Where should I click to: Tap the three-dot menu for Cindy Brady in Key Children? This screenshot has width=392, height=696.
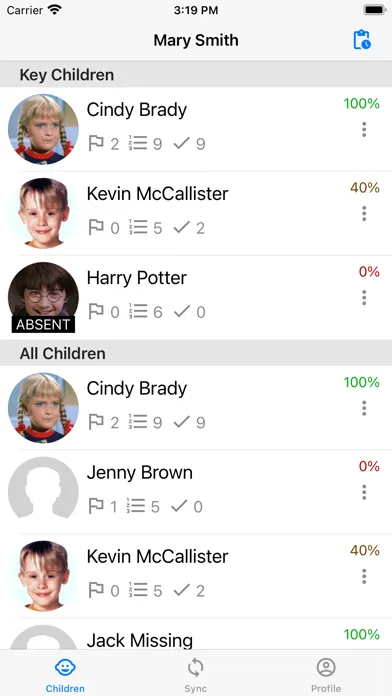364,130
